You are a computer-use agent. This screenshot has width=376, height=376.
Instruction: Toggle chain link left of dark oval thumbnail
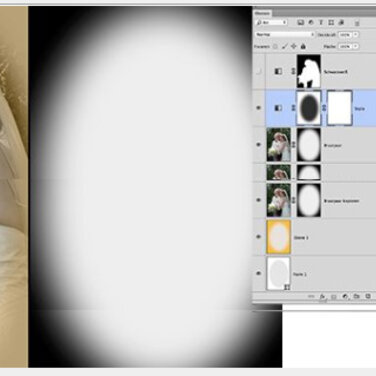pos(293,108)
